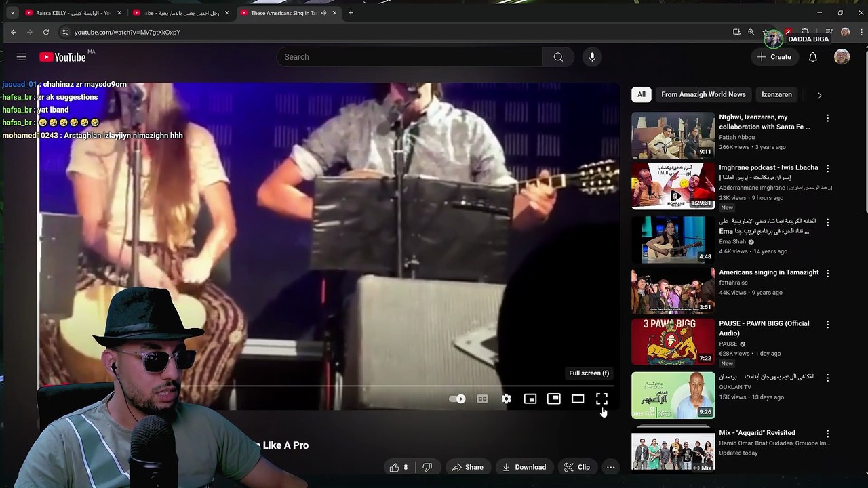Like this video
868x488 pixels.
[399, 467]
